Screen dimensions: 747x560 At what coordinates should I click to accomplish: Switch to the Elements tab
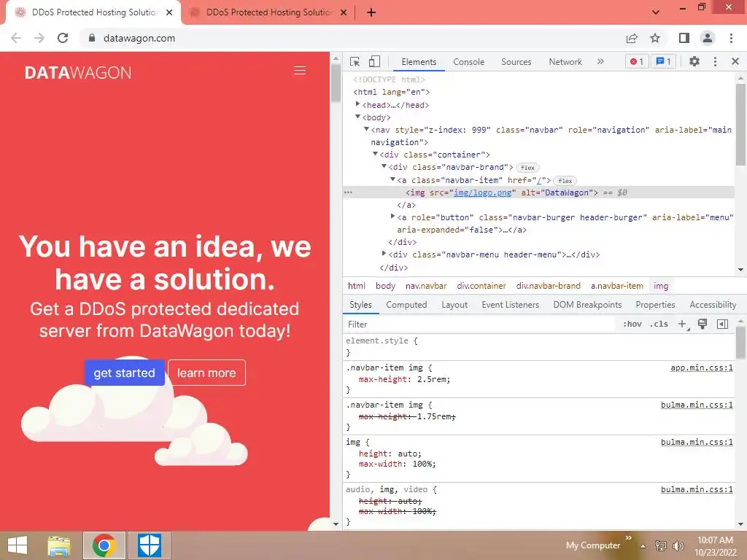coord(419,62)
